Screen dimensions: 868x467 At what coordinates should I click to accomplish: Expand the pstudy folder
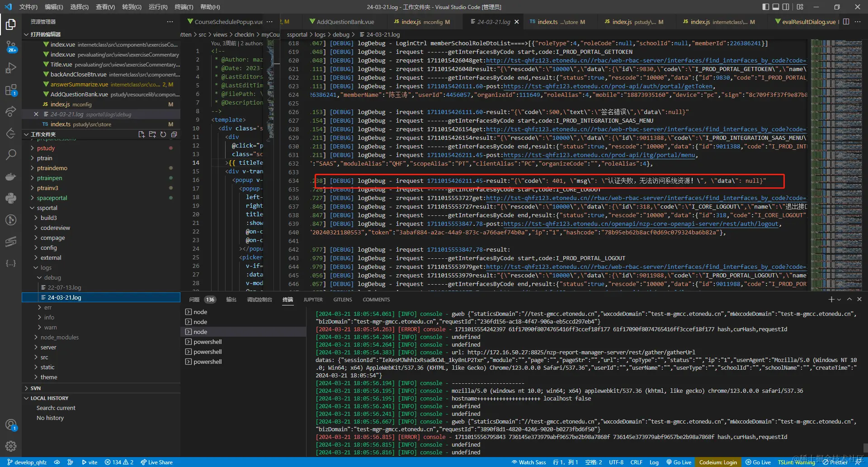46,148
